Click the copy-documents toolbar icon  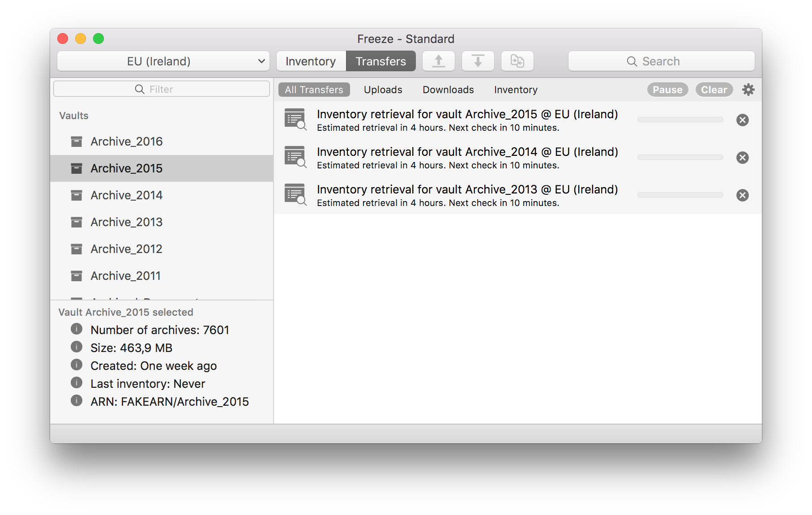(517, 61)
